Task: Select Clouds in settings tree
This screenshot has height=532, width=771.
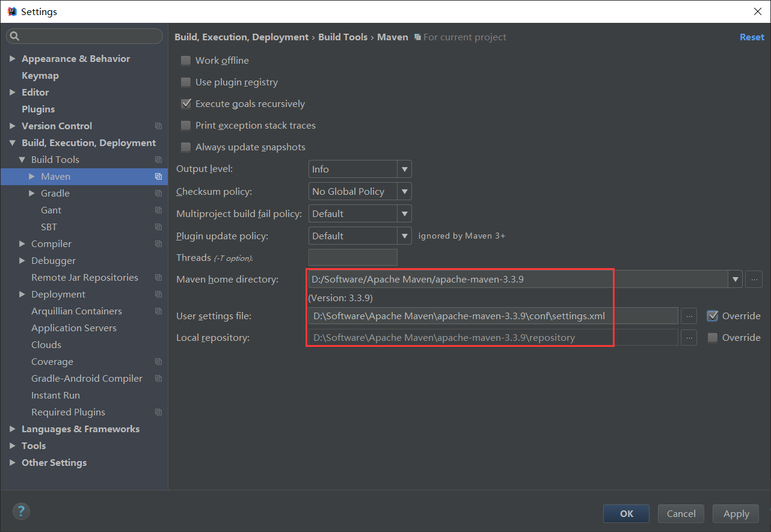Action: pos(46,345)
